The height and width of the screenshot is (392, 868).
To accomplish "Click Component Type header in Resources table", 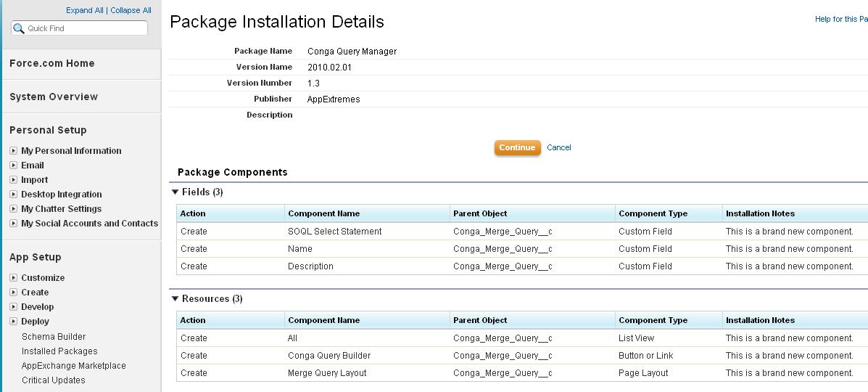I will (653, 320).
